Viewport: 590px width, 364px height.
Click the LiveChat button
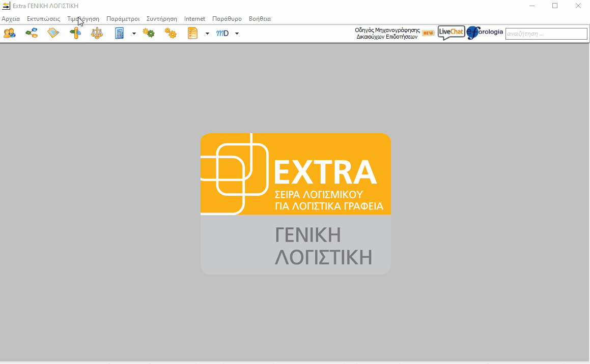(x=451, y=33)
